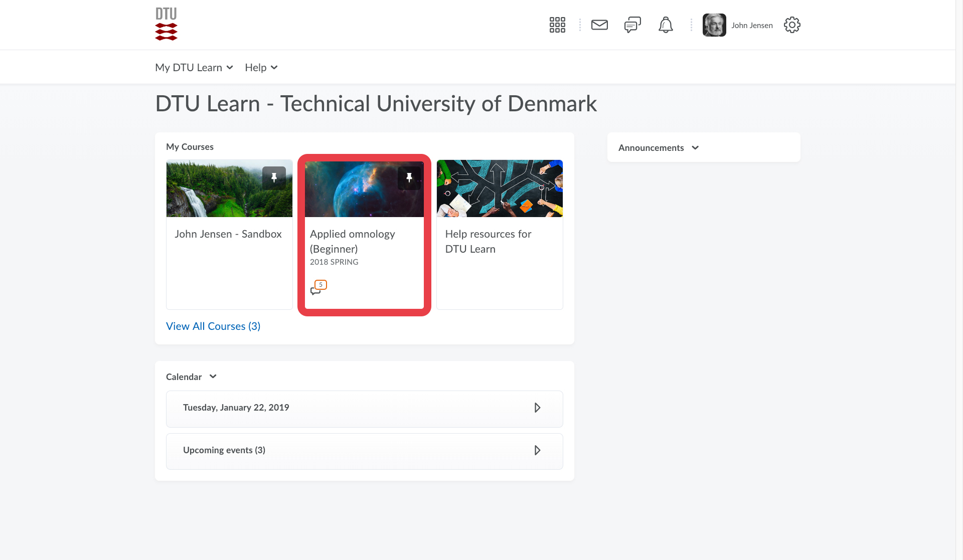
Task: Unpin the Applied omnology course
Action: 409,178
